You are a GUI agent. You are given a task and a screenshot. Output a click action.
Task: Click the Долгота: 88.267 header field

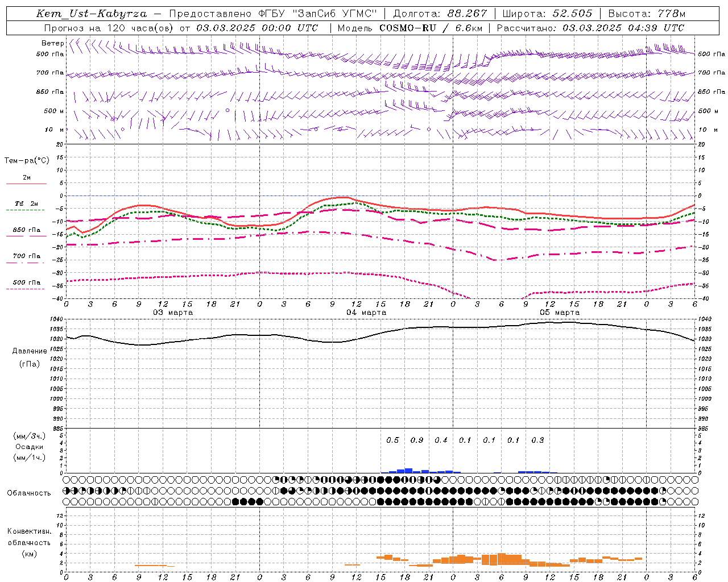[440, 14]
